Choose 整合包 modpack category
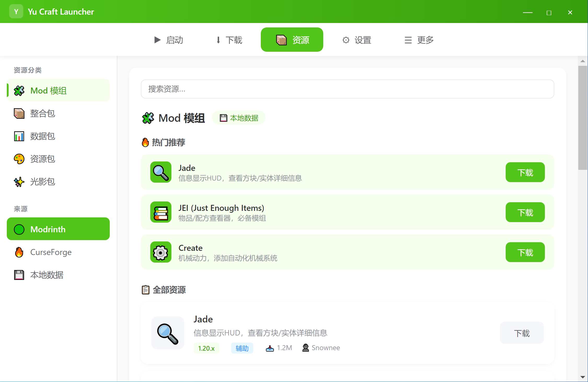Screen dimensions: 588x382 58,113
